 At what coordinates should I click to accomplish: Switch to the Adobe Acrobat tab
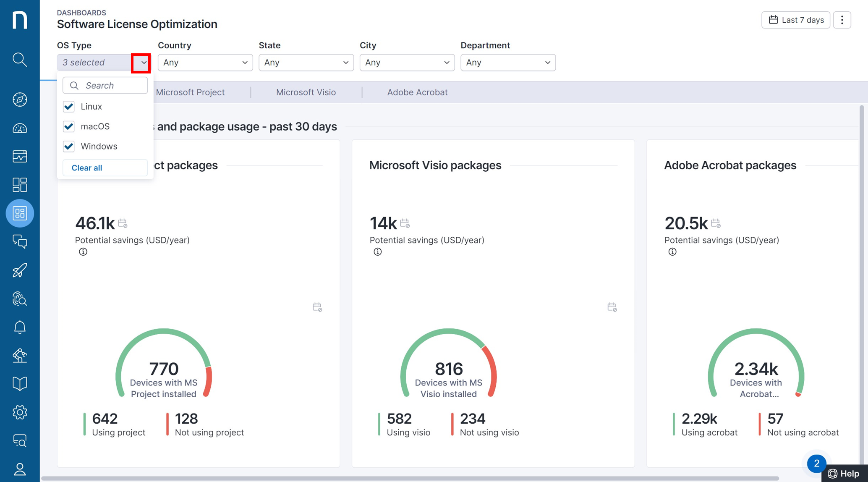[417, 92]
